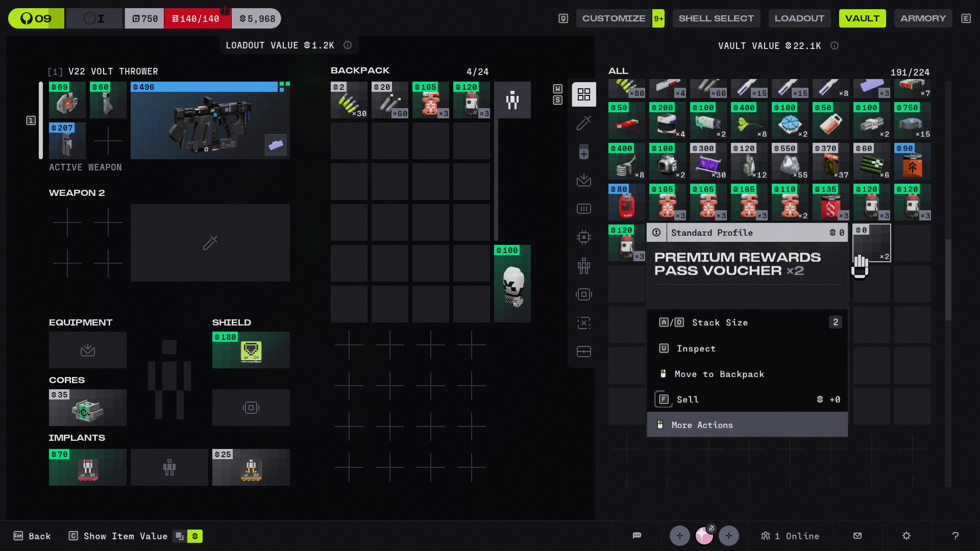Enable the green credits option of Show Item Value
This screenshot has width=980, height=551.
coord(195,536)
